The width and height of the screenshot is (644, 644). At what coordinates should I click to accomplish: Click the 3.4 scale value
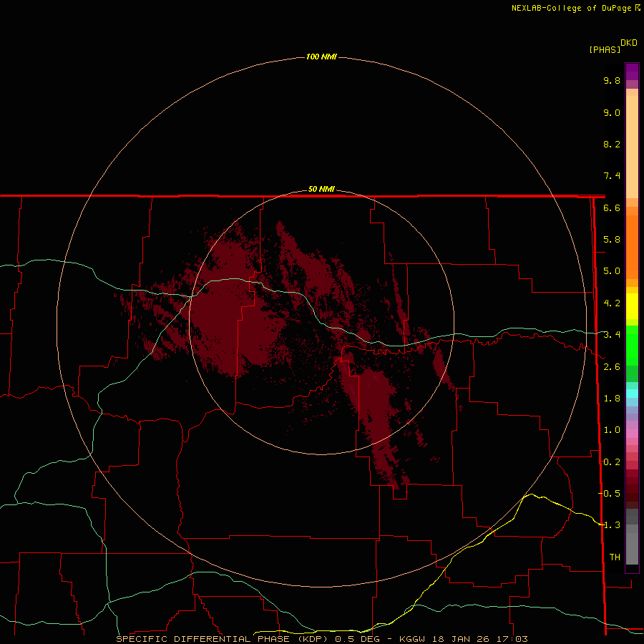point(612,335)
